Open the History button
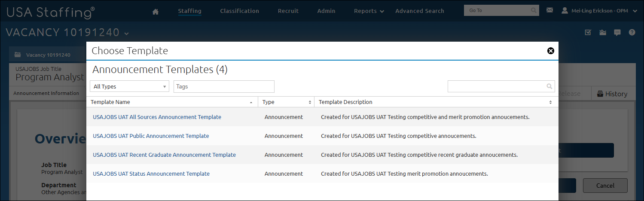 (612, 94)
